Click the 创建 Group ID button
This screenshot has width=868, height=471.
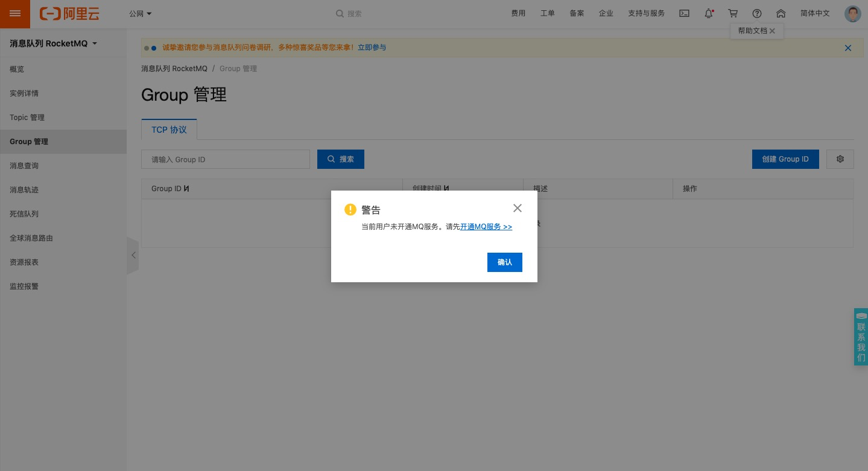(785, 159)
